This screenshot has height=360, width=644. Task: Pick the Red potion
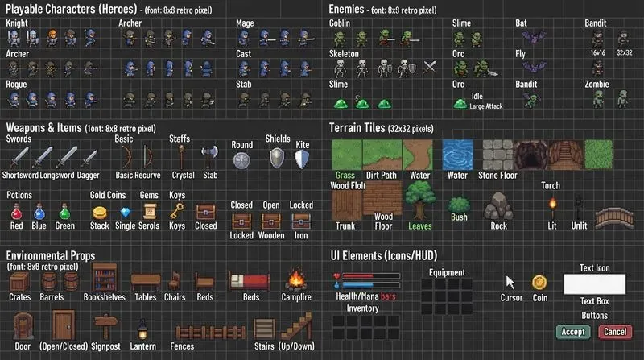16,212
